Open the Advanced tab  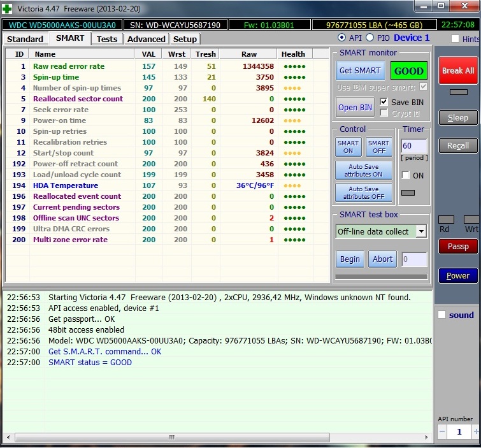146,39
